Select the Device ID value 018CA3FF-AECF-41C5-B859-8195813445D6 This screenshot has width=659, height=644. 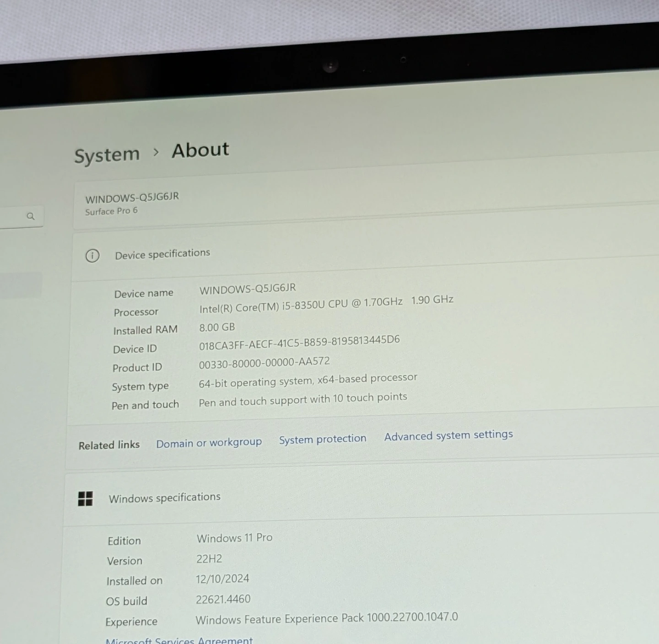coord(299,343)
